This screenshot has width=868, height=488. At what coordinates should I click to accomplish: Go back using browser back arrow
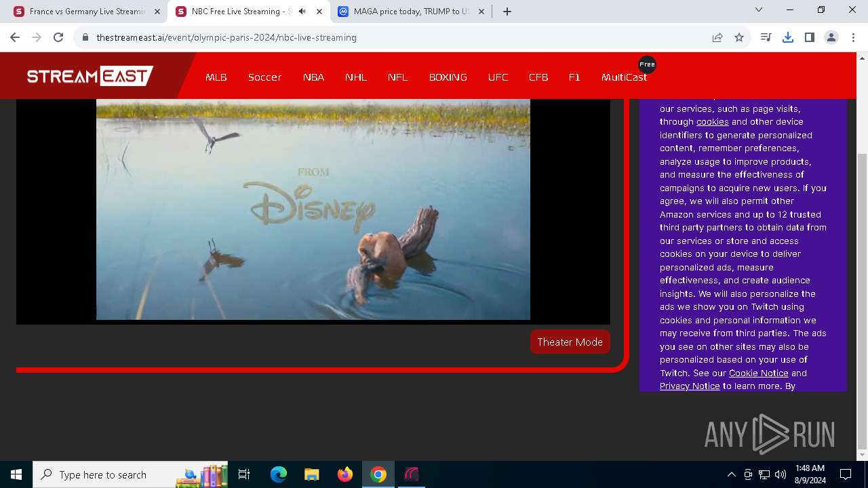[15, 38]
